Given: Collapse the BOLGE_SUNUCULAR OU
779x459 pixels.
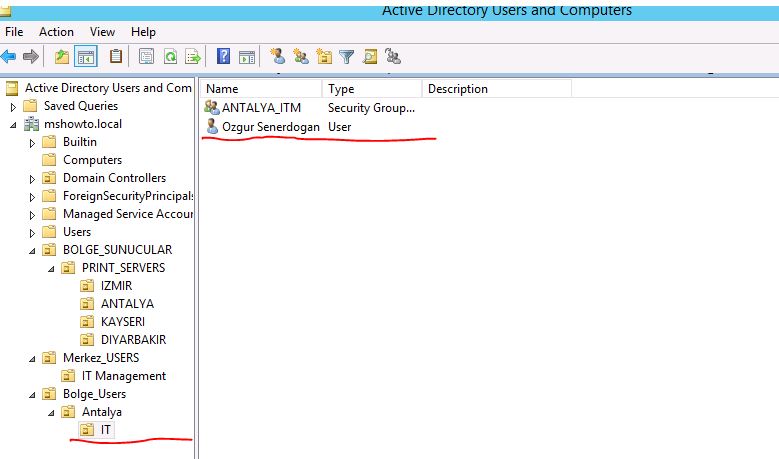Looking at the screenshot, I should tap(32, 251).
